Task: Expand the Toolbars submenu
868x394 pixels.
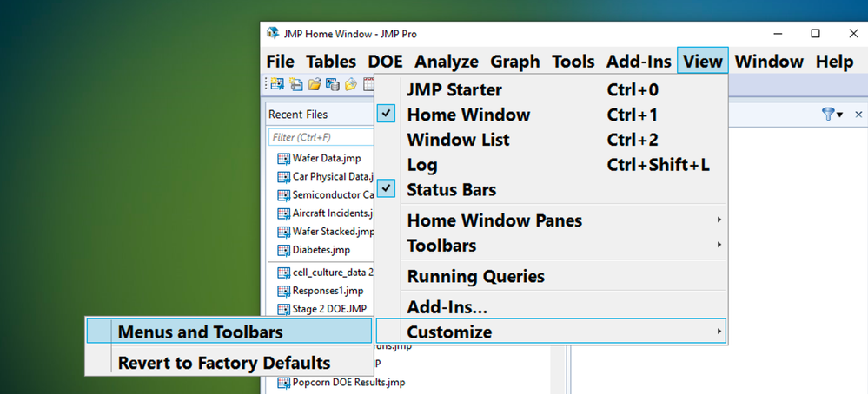Action: [551, 246]
